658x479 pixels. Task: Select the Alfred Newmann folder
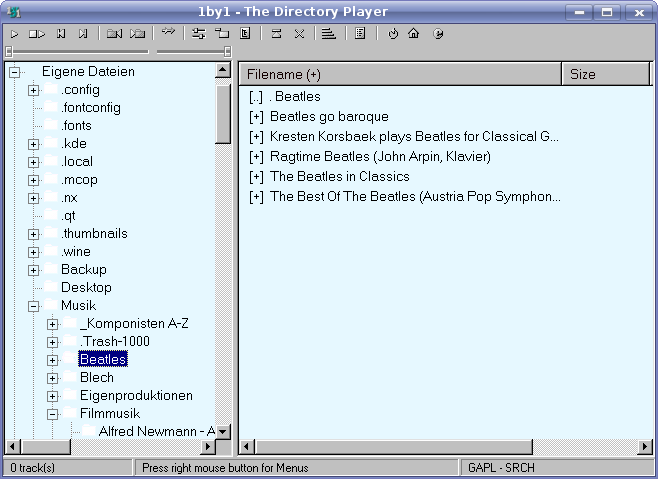[157, 432]
